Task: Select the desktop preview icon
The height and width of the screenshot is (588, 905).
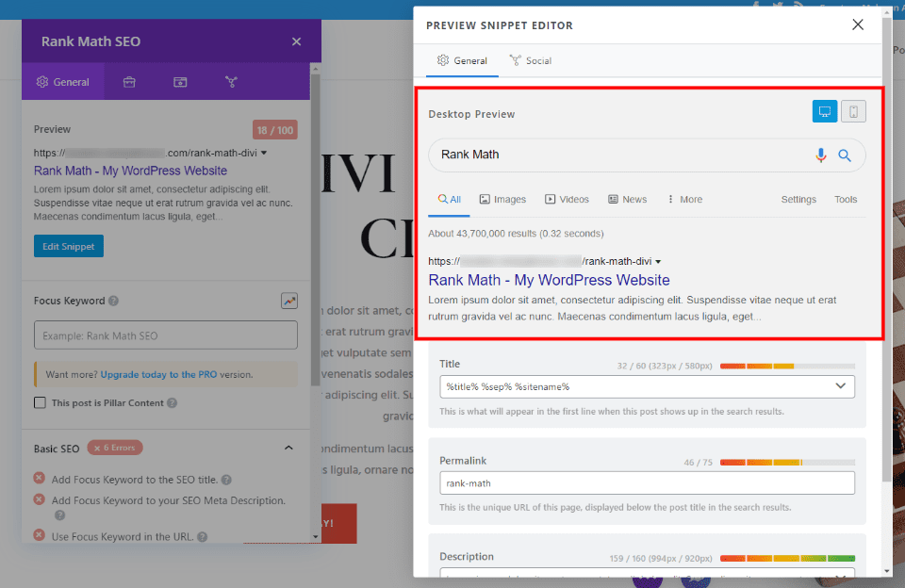Action: (x=825, y=110)
